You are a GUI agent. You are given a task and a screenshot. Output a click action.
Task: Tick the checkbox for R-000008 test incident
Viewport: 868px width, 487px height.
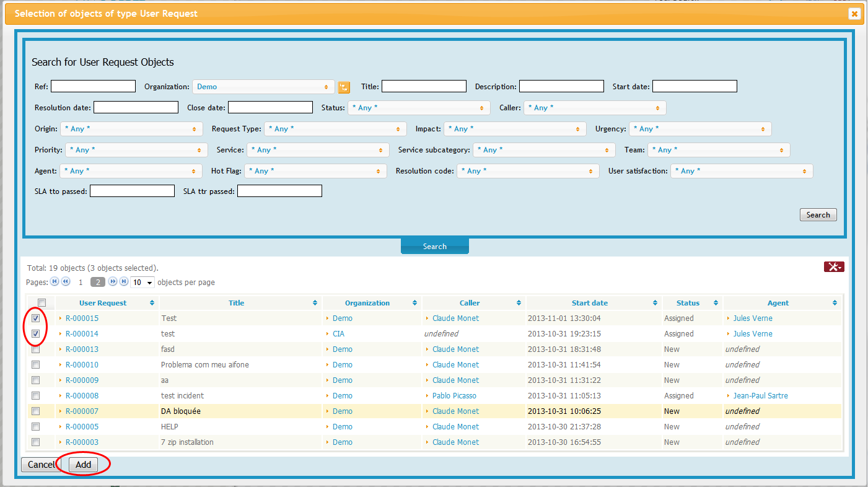pyautogui.click(x=36, y=396)
